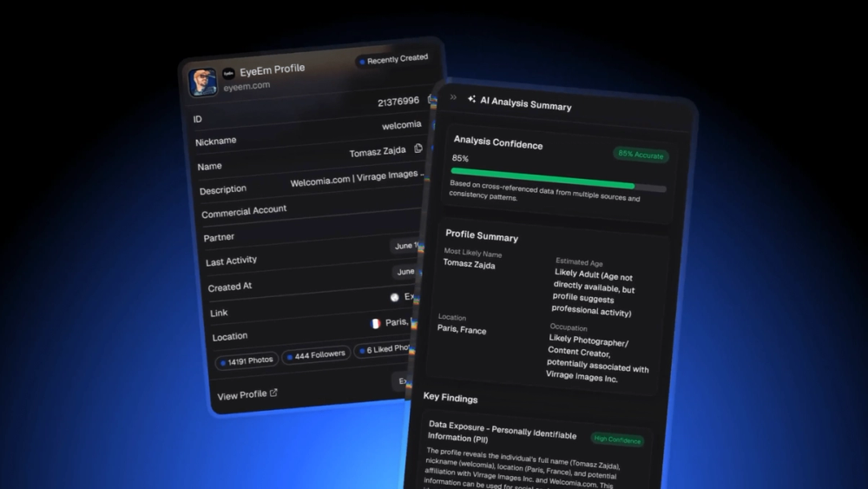
Task: Click the Profile Summary heading
Action: pos(482,235)
